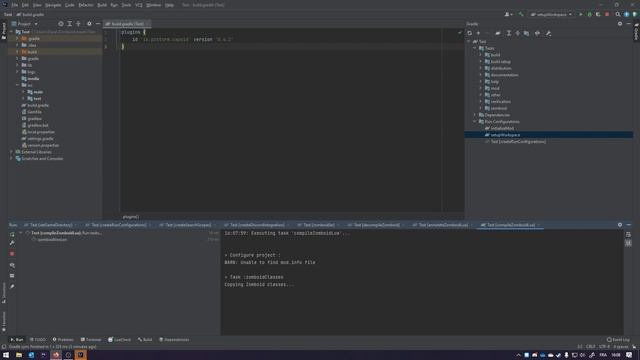Select initializeMod in Gradle Run Configurations
Image resolution: width=640 pixels, height=360 pixels.
(x=502, y=128)
